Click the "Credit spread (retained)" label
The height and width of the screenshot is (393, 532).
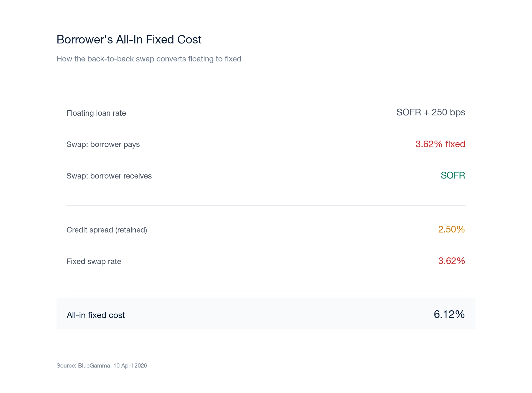pyautogui.click(x=107, y=229)
